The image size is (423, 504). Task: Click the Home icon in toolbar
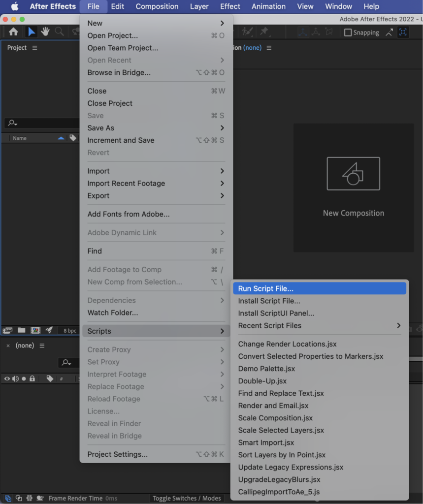point(13,31)
